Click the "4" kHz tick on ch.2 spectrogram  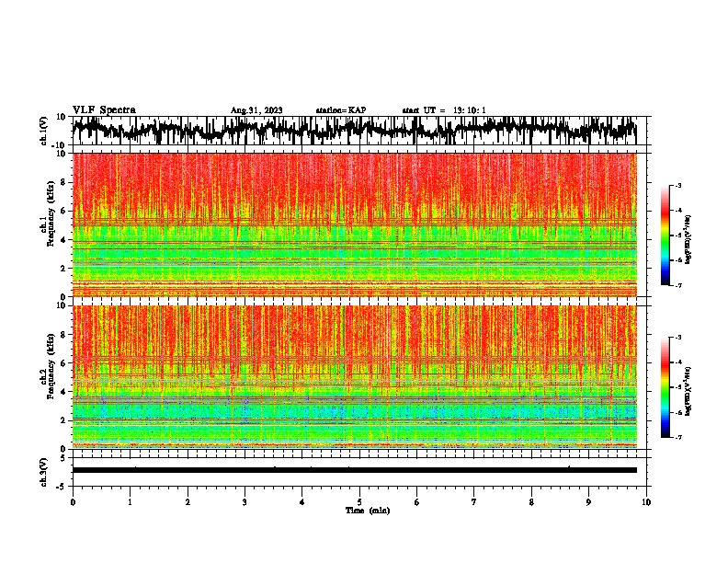64,392
